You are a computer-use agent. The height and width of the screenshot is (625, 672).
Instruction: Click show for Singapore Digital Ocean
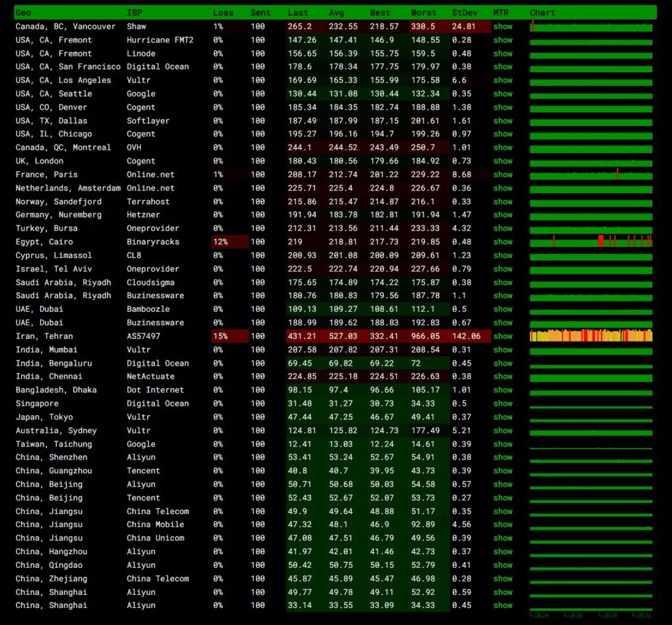503,404
